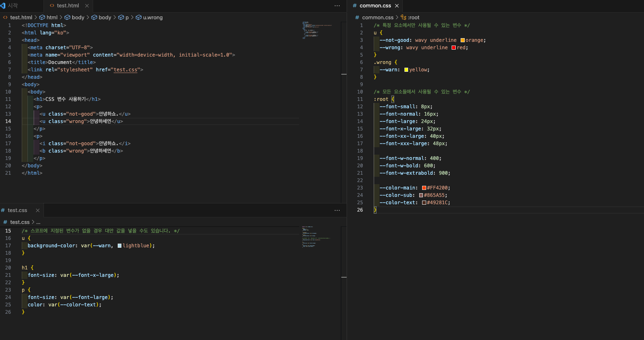Click the VS Code logo icon
This screenshot has height=340, width=644.
tap(3, 6)
